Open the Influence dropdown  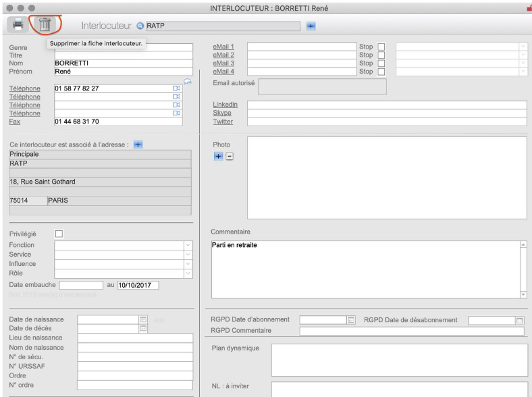point(188,263)
